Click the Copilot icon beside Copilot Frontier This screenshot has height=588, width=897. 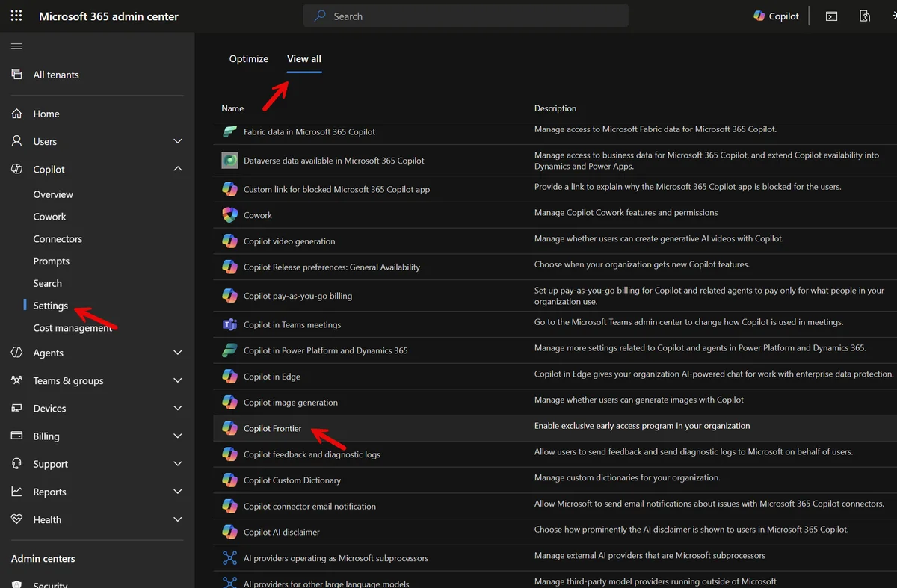point(230,428)
